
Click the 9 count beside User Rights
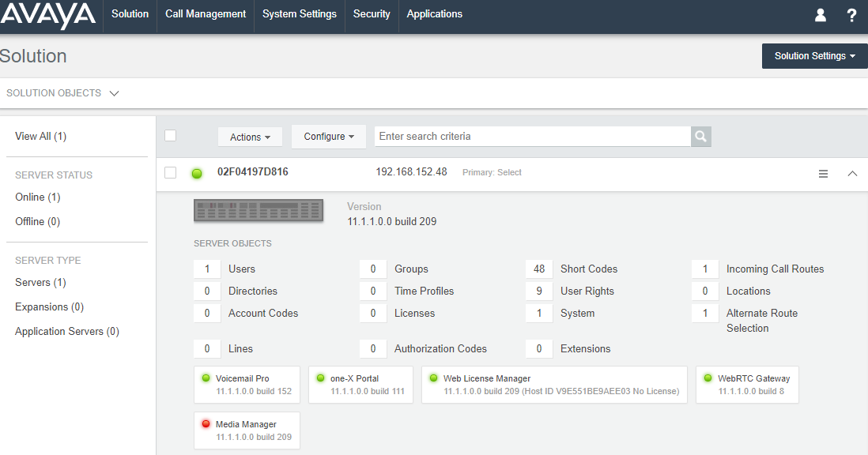coord(539,291)
